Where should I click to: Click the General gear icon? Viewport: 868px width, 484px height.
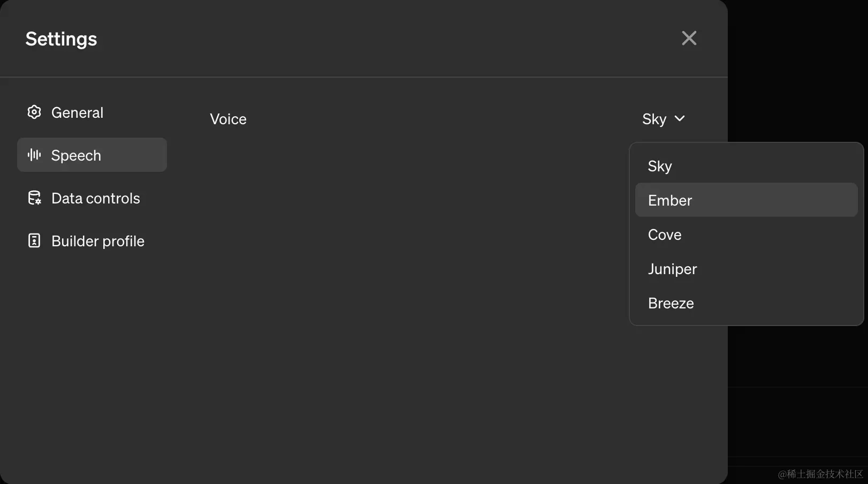pyautogui.click(x=34, y=112)
